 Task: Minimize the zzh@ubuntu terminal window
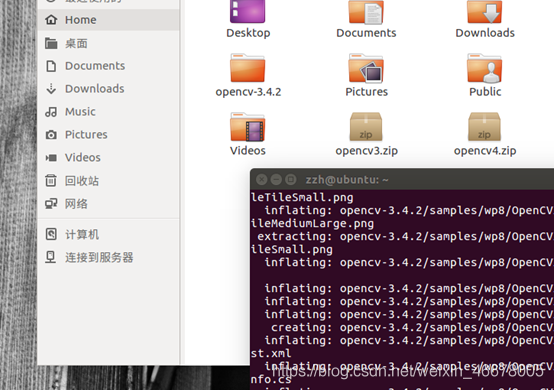coord(276,179)
